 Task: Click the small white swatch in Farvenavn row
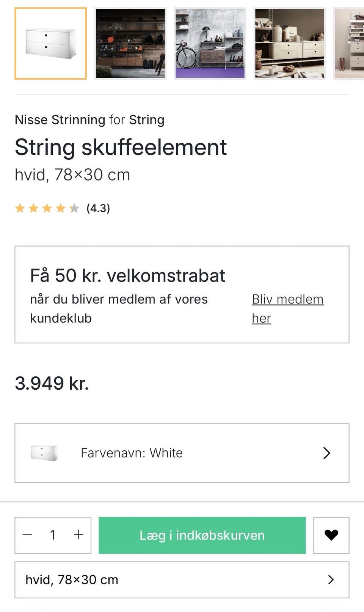[44, 453]
